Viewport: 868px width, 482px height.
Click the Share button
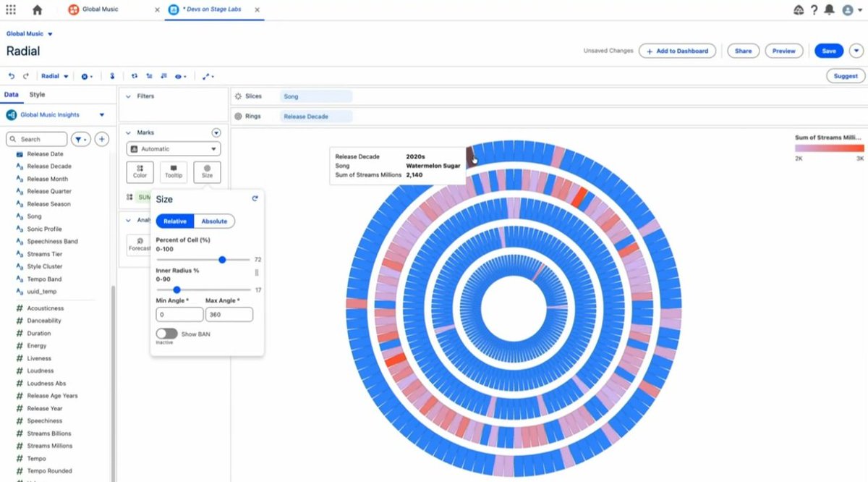pyautogui.click(x=743, y=51)
